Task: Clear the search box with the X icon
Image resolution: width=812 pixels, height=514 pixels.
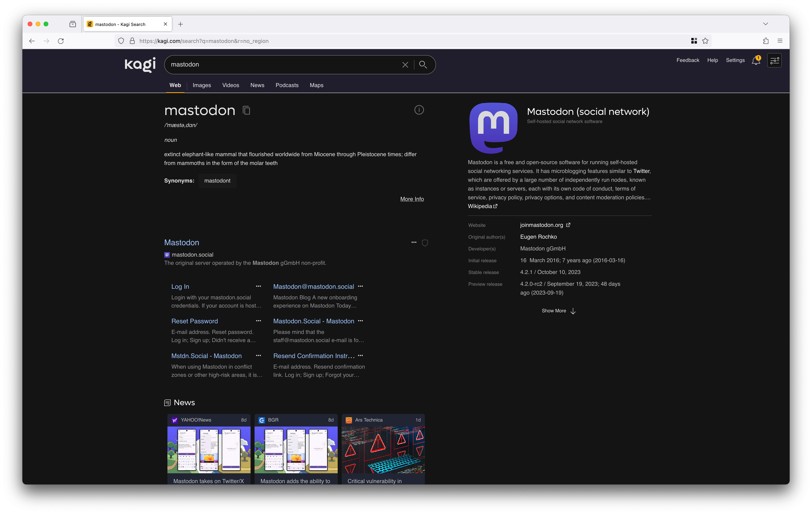Action: pyautogui.click(x=405, y=65)
